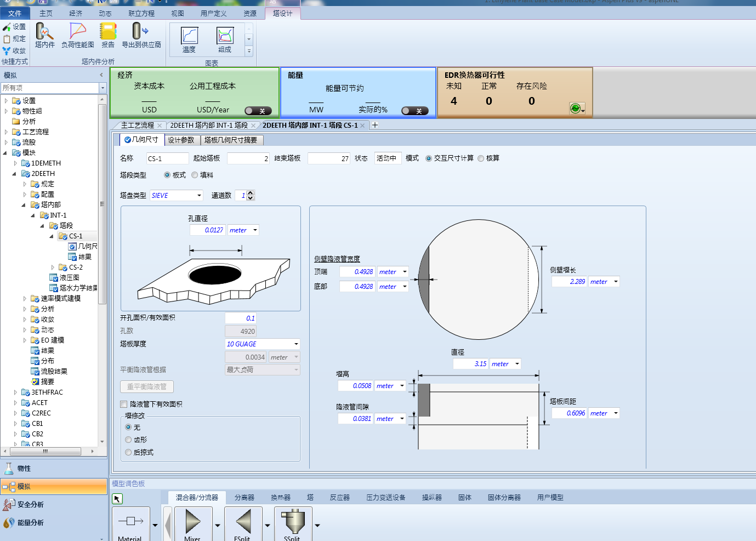This screenshot has height=541, width=756.
Task: Open 塔盘类型 SIEVE dropdown
Action: click(199, 196)
